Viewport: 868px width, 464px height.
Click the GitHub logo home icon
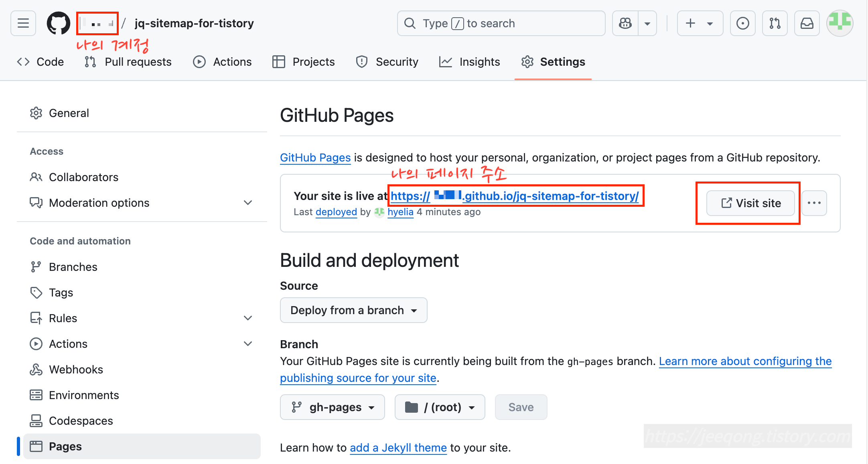59,23
